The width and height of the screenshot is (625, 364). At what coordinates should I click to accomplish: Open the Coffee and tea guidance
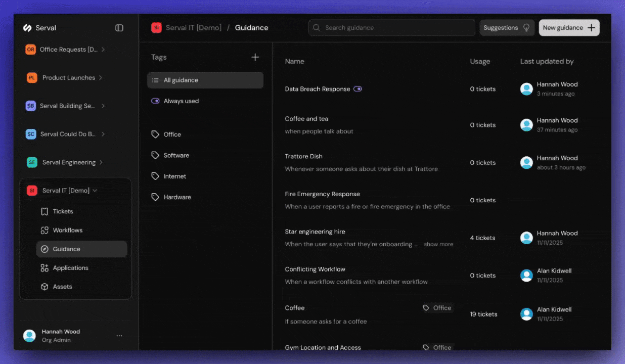coord(306,119)
